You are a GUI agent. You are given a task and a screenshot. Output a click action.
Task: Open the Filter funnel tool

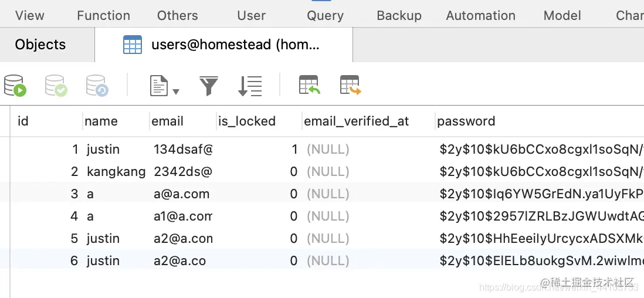[209, 86]
